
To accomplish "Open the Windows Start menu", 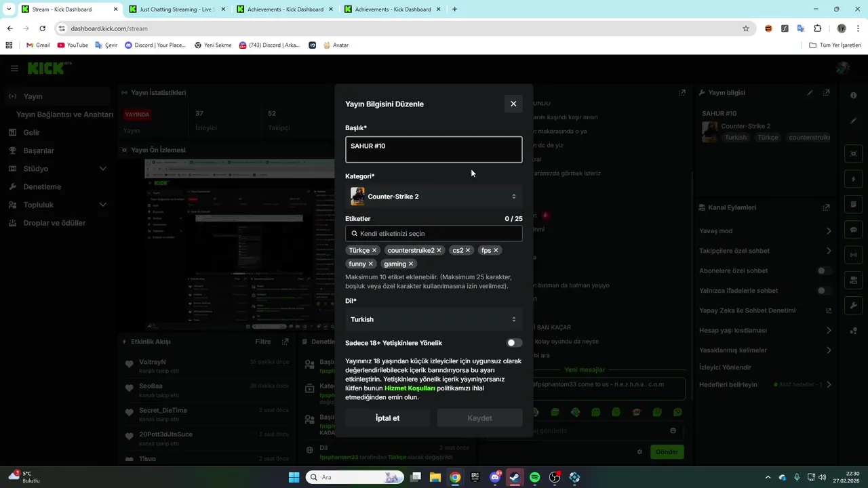I will 294,477.
